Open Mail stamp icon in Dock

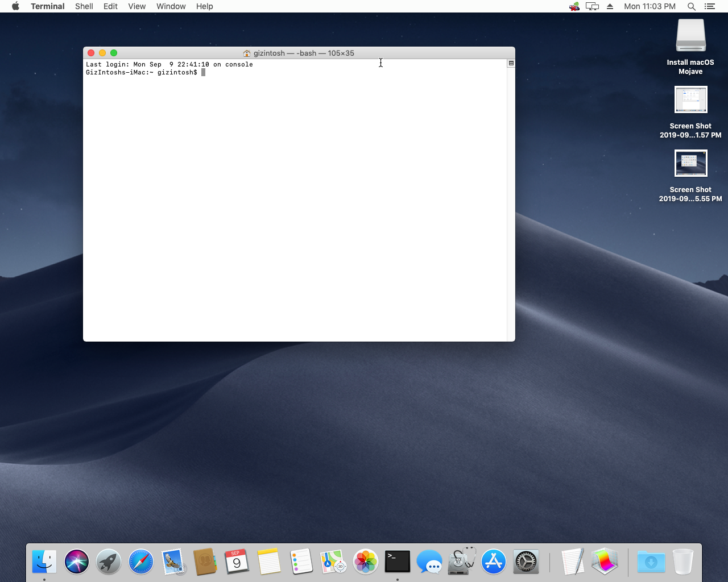point(173,562)
